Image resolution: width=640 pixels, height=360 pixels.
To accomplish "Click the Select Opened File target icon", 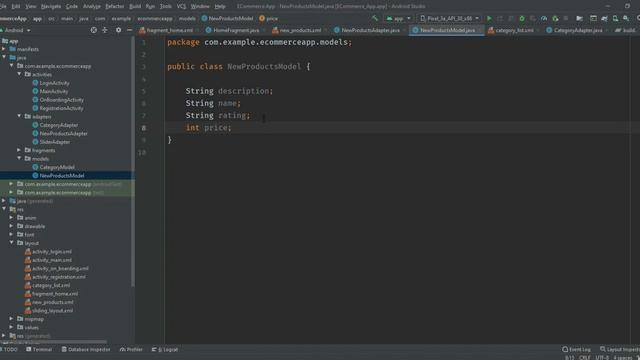I will pyautogui.click(x=93, y=30).
